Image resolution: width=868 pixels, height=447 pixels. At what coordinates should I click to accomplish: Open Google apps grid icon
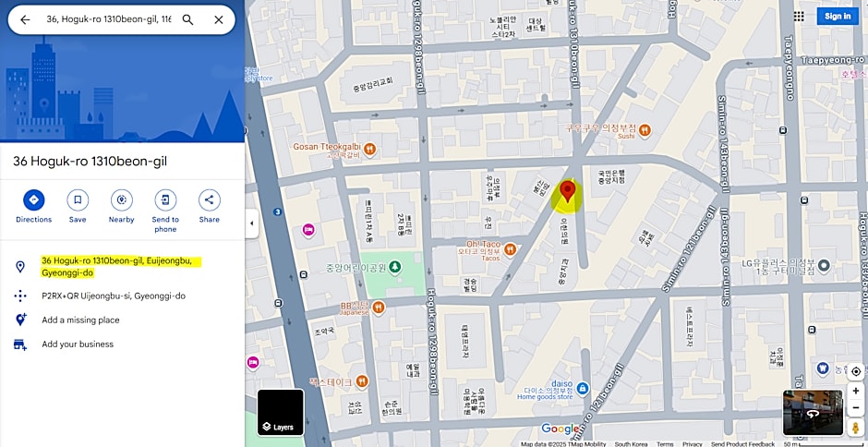[799, 16]
